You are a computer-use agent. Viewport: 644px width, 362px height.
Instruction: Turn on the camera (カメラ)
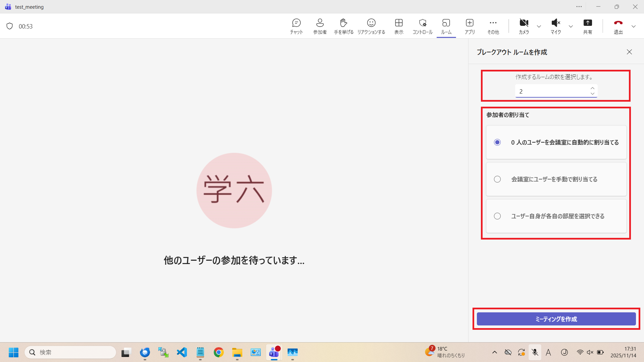pyautogui.click(x=524, y=26)
